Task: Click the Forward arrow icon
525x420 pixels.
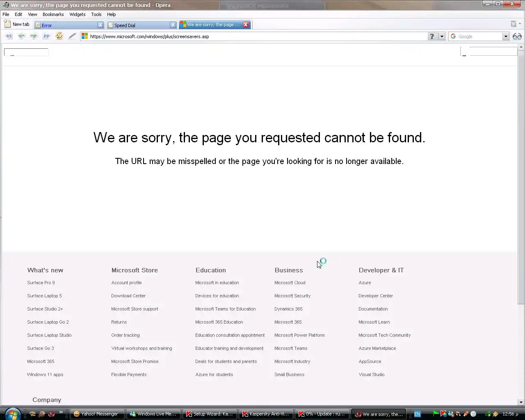Action: 34,36
